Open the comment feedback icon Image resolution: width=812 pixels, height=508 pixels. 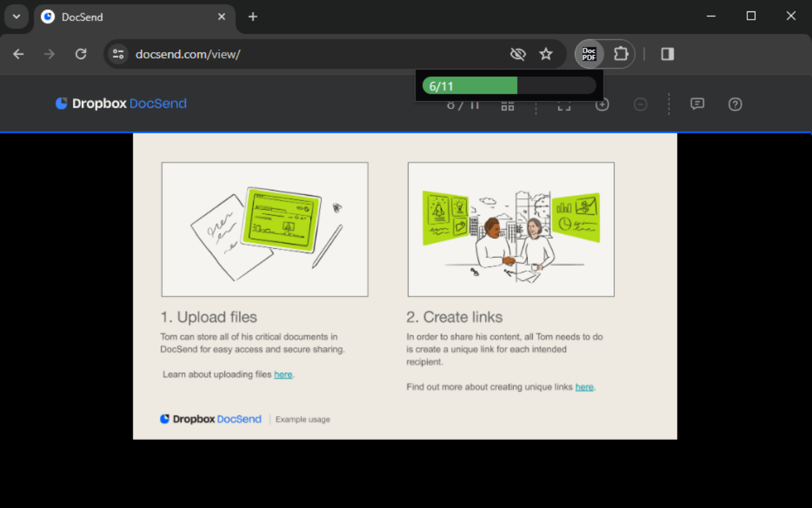point(697,104)
